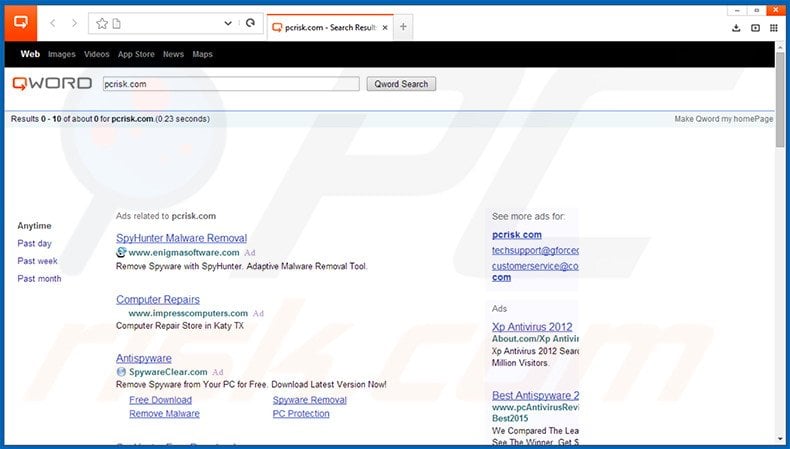Open a new tab with plus button

[403, 27]
